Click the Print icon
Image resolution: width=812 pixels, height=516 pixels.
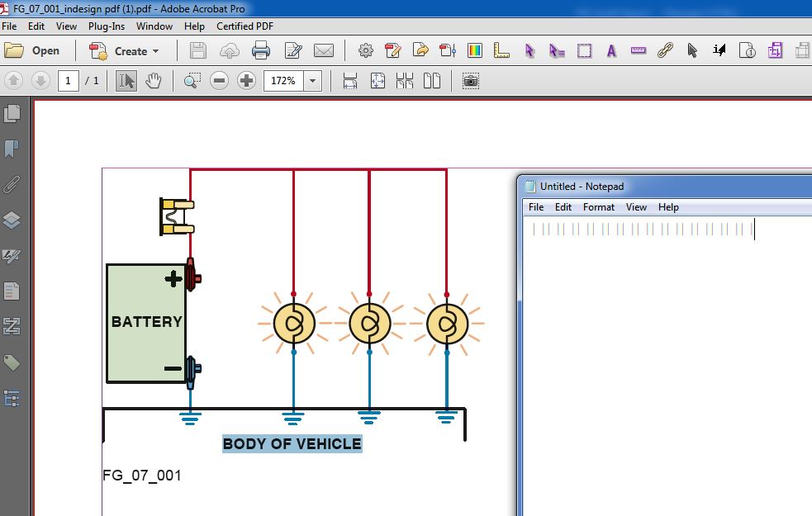click(x=261, y=50)
